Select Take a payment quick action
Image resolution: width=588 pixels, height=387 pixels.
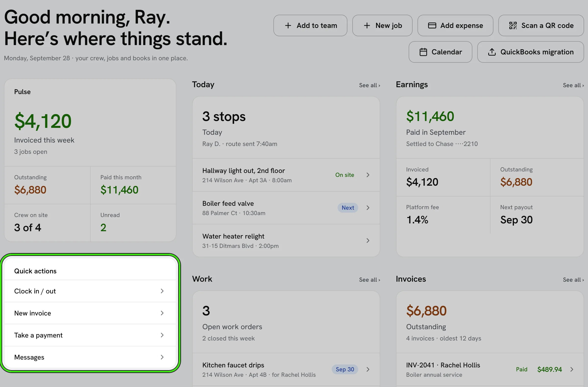(90, 335)
